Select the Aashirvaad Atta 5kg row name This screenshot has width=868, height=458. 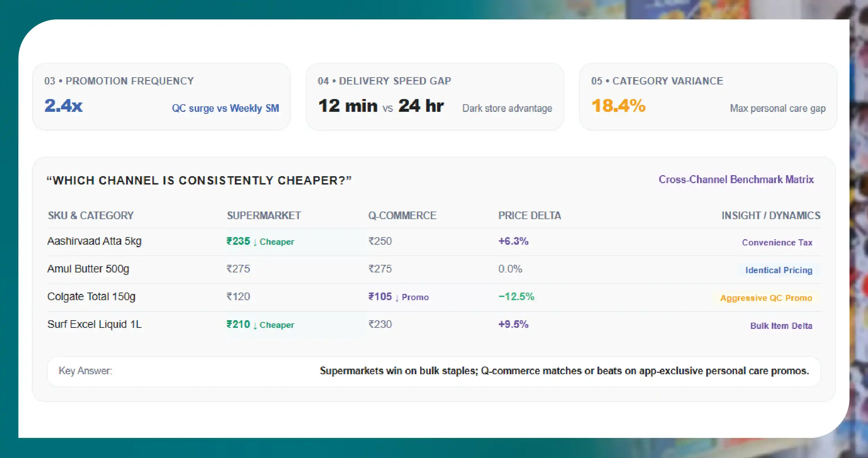click(95, 241)
